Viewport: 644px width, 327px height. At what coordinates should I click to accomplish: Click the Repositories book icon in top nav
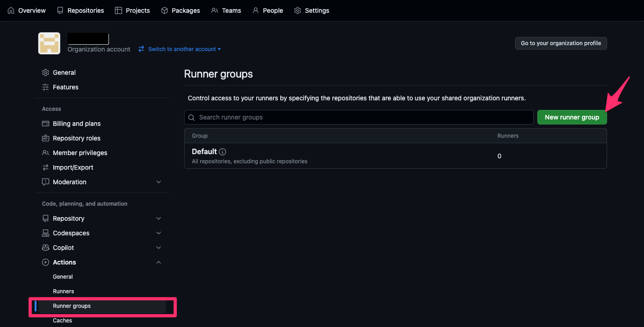point(60,10)
